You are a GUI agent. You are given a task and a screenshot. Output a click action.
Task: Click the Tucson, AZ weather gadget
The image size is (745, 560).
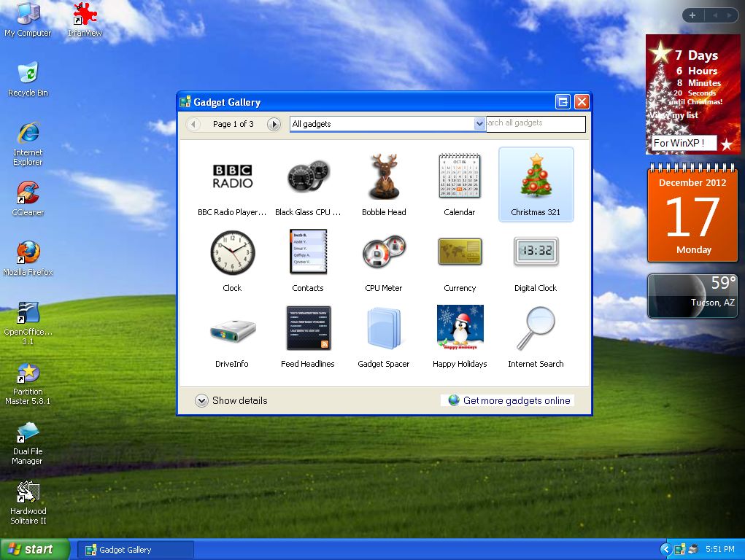692,296
